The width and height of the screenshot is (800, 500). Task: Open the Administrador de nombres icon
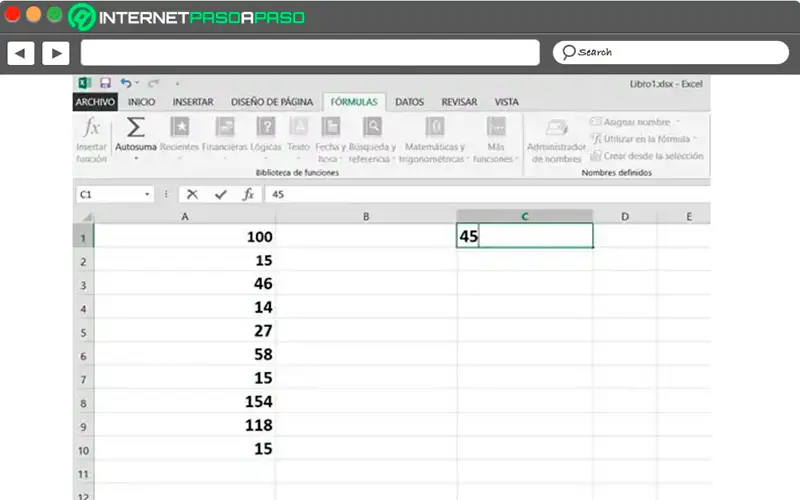point(556,128)
